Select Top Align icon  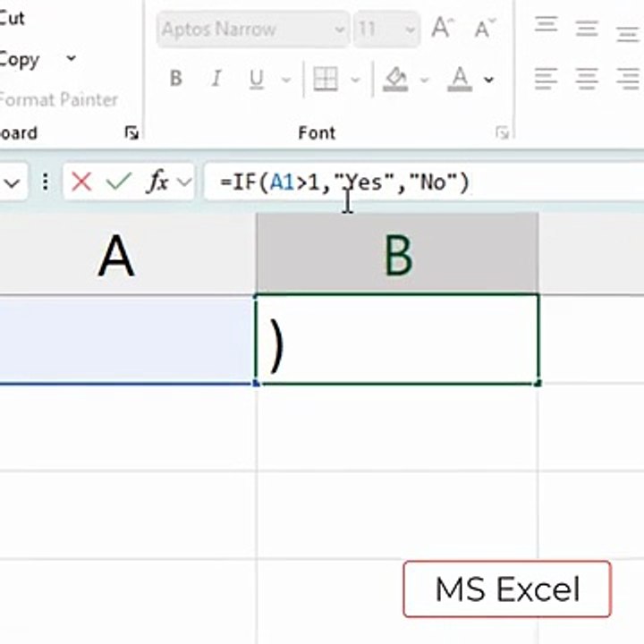[x=546, y=24]
